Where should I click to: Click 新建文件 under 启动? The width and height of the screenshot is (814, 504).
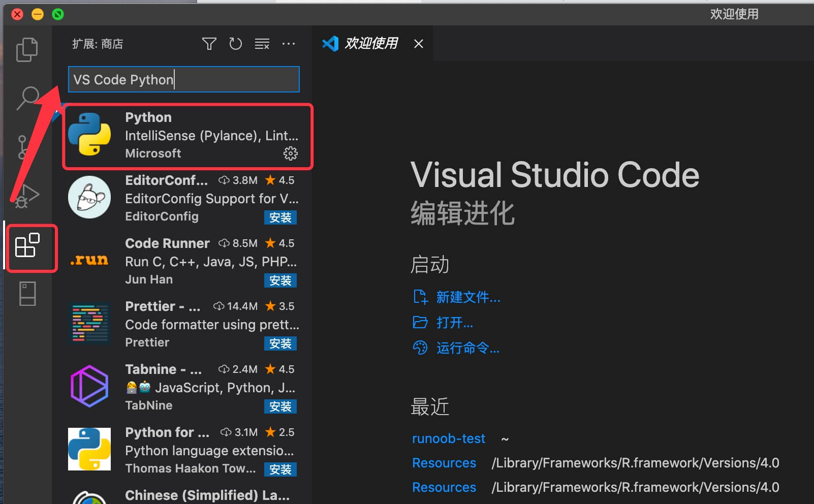point(468,297)
